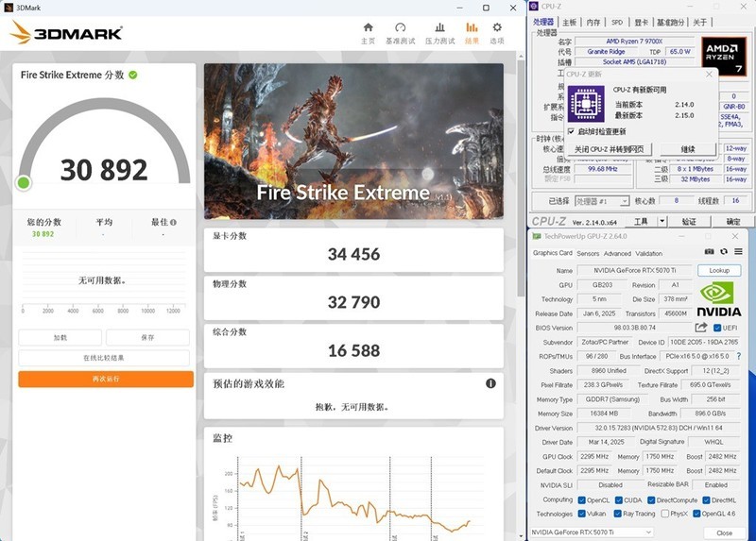This screenshot has height=541, width=756.
Task: Toggle the UEFI checkbox in GPU-Z
Action: pos(717,328)
